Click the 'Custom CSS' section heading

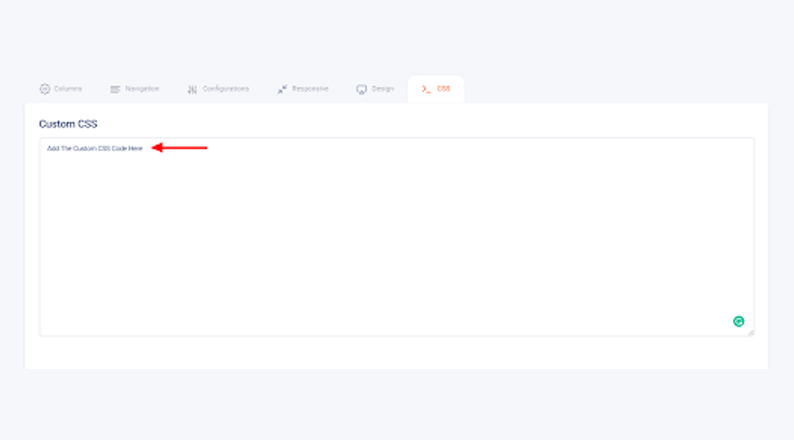pos(68,124)
